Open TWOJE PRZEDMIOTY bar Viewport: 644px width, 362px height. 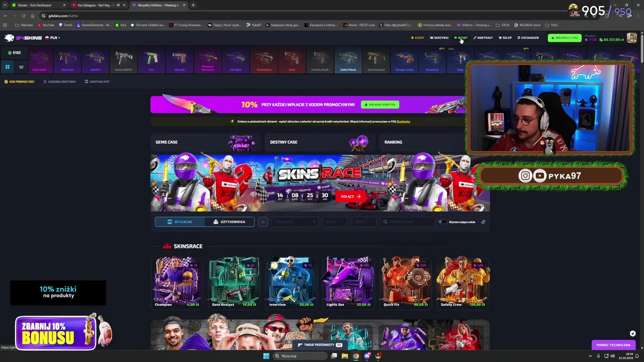tap(320, 345)
